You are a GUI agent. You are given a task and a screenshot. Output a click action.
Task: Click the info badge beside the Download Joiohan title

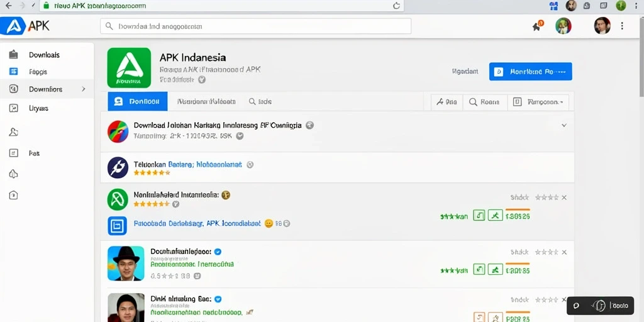(x=310, y=125)
